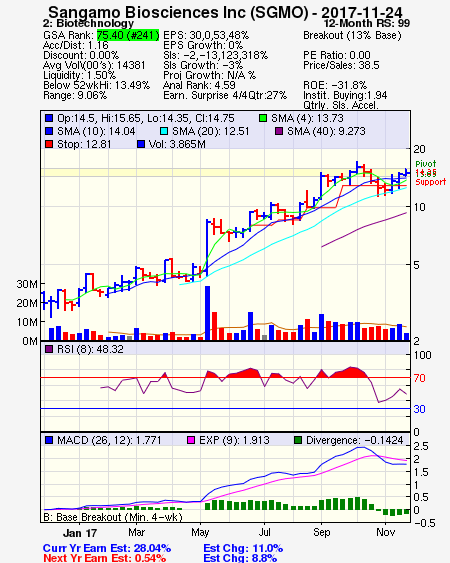Image resolution: width=450 pixels, height=563 pixels.
Task: Click the 'Sep' x-axis label
Action: (321, 532)
